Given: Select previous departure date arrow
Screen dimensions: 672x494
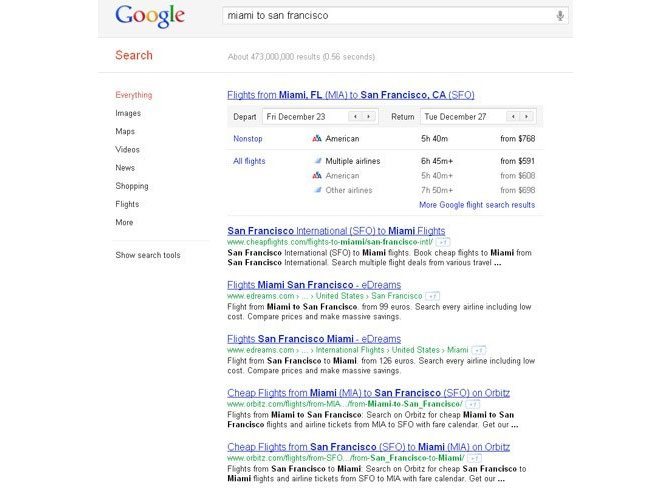Looking at the screenshot, I should [x=355, y=117].
